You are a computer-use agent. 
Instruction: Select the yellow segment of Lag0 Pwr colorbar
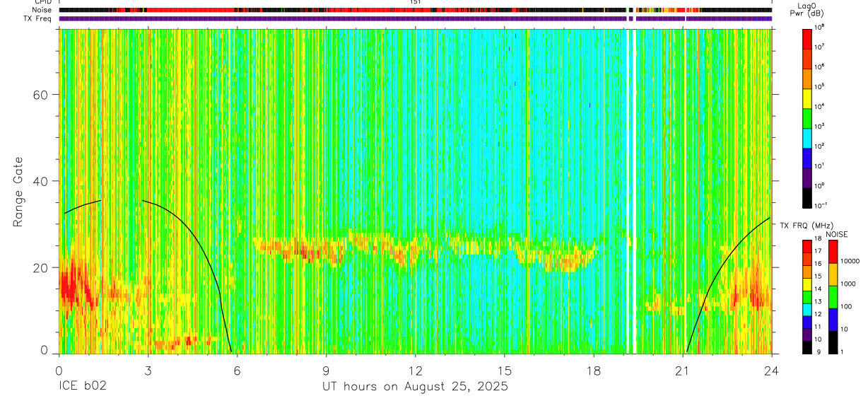coord(807,97)
